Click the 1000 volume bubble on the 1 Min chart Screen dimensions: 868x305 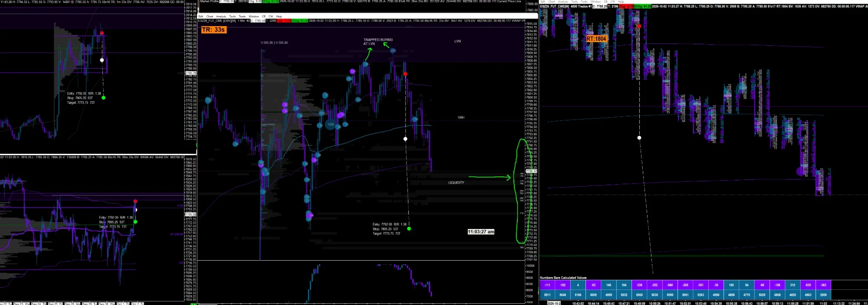[331, 125]
